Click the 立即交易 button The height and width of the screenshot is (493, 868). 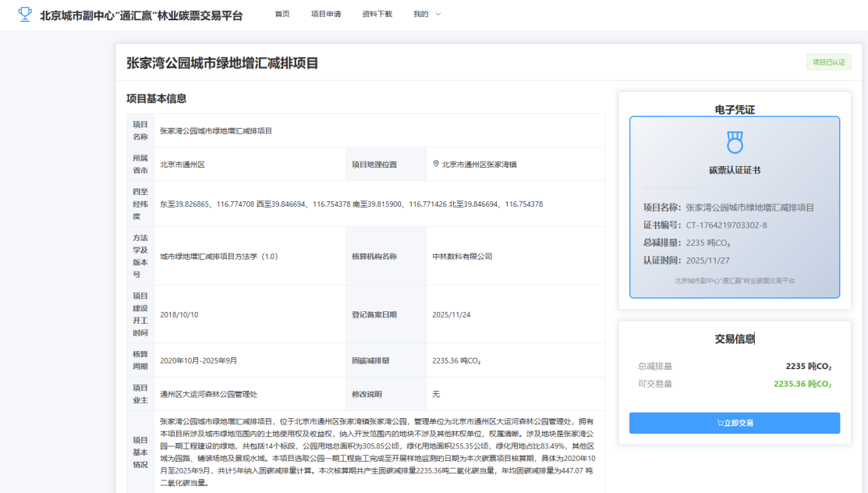[734, 423]
